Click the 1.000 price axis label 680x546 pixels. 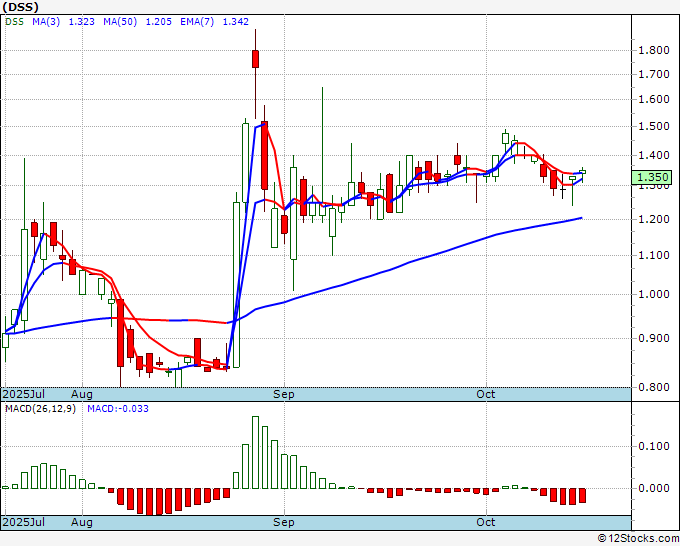tap(654, 294)
